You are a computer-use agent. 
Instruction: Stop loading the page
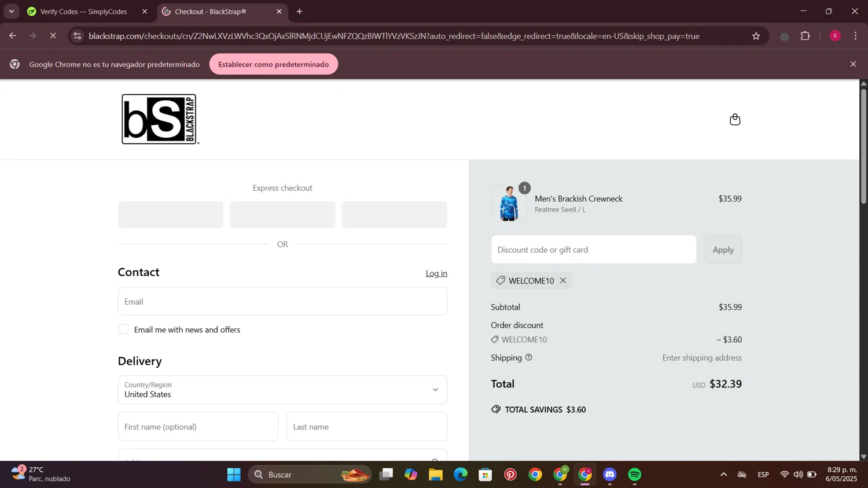point(53,36)
